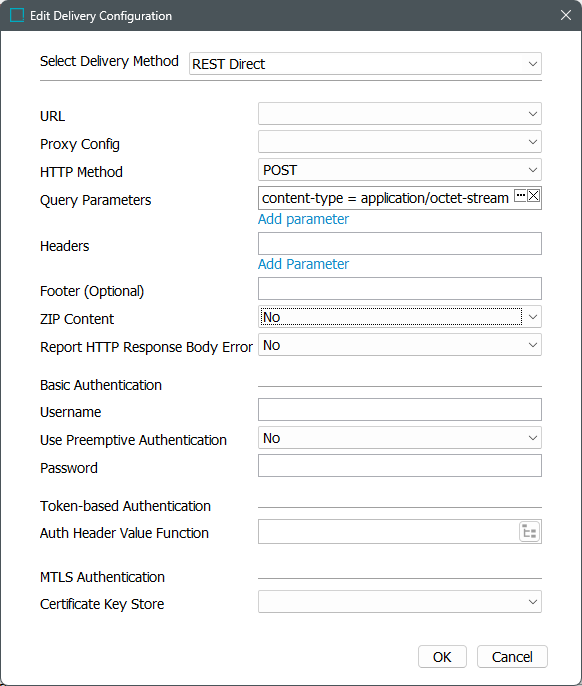Click the ellipsis icon on the content-type query parameter

(x=520, y=196)
